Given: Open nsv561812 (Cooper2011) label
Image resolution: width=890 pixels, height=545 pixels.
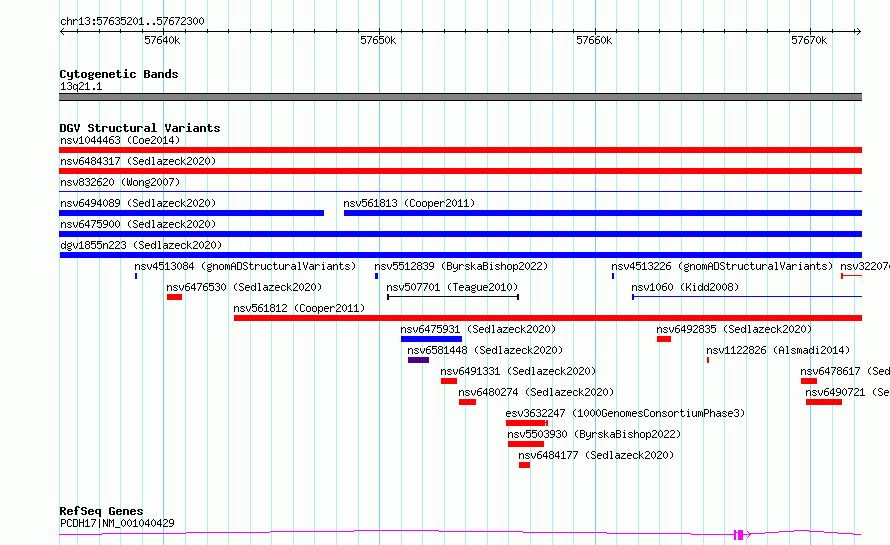Looking at the screenshot, I should click(x=299, y=308).
